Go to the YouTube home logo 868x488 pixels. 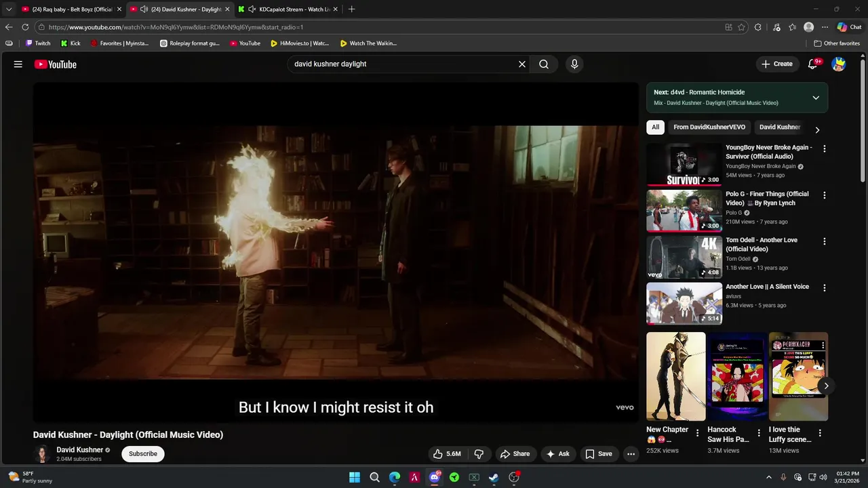click(x=56, y=64)
